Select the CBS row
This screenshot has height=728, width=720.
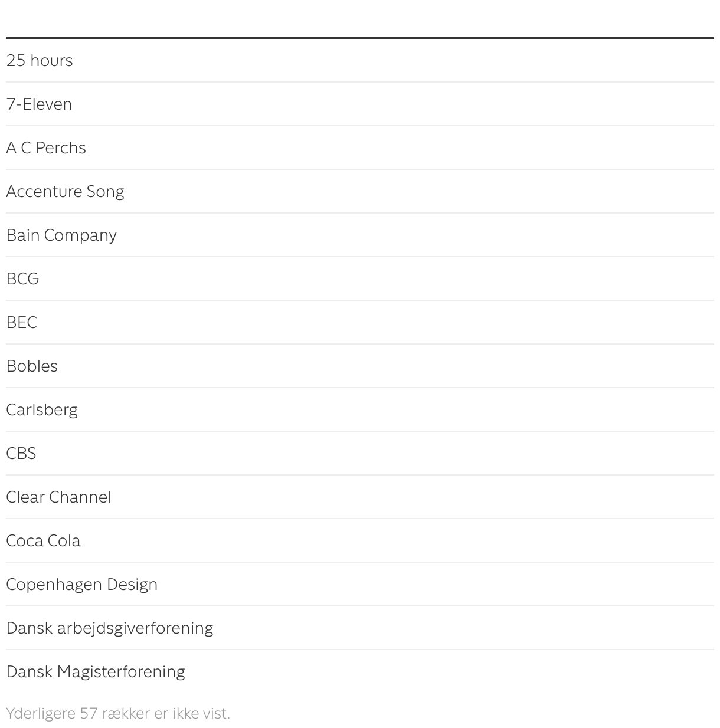coord(21,453)
